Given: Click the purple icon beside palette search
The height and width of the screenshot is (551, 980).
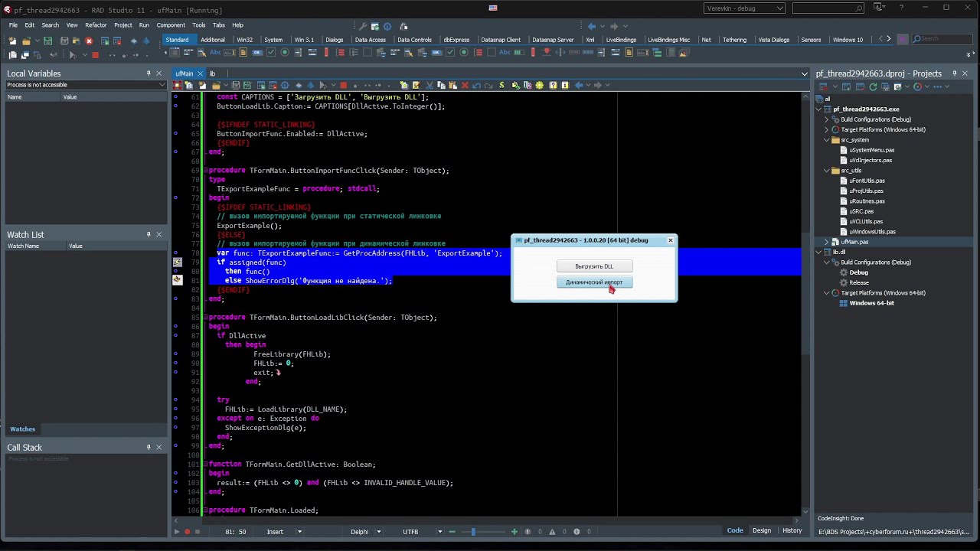Looking at the screenshot, I should pyautogui.click(x=903, y=39).
